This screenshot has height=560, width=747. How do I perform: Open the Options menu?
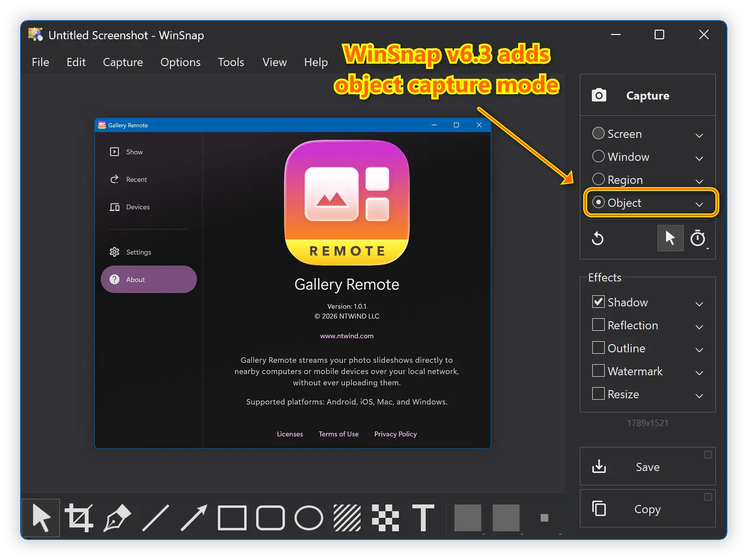point(181,62)
